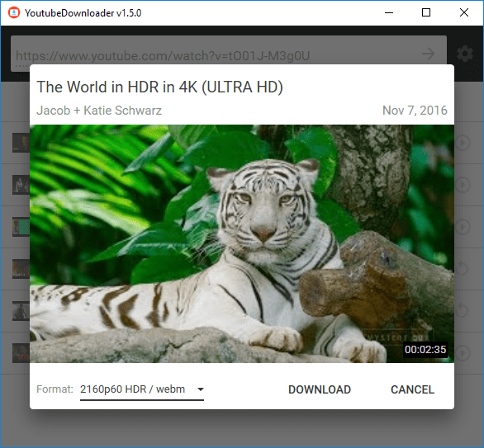Click the DOWNLOAD button

pos(320,389)
